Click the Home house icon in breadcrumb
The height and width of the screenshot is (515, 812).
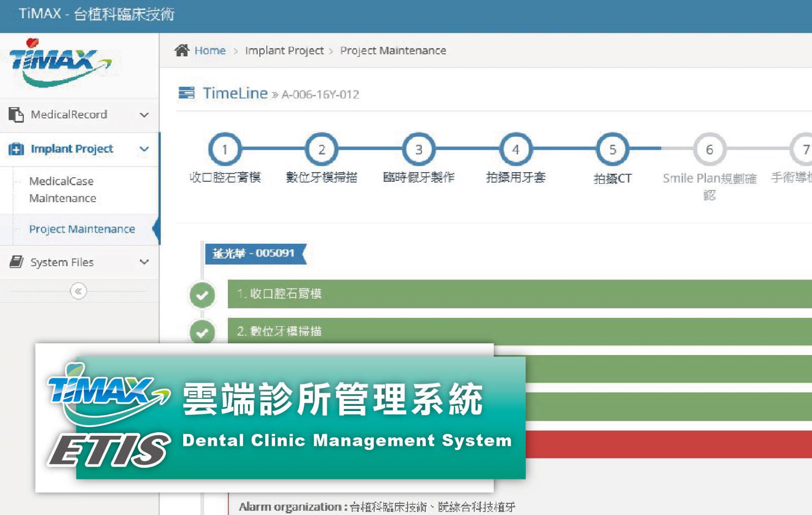point(182,50)
